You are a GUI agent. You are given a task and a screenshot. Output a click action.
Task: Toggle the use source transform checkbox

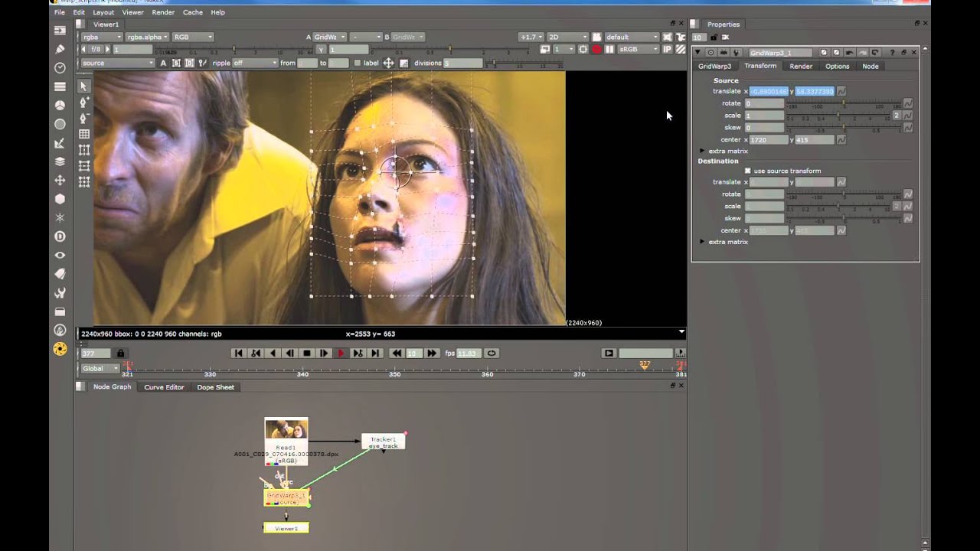pyautogui.click(x=748, y=171)
